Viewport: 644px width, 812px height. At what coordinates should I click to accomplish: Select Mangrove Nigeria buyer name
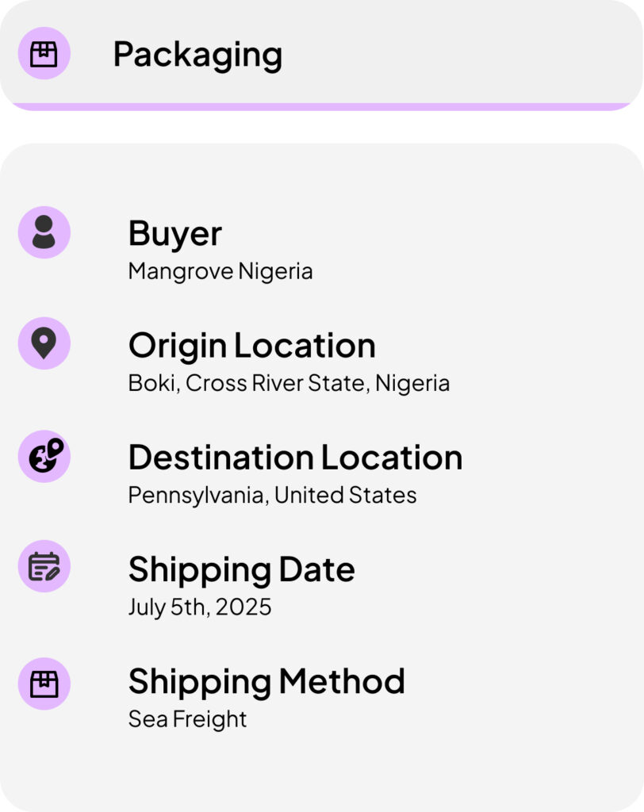tap(220, 271)
